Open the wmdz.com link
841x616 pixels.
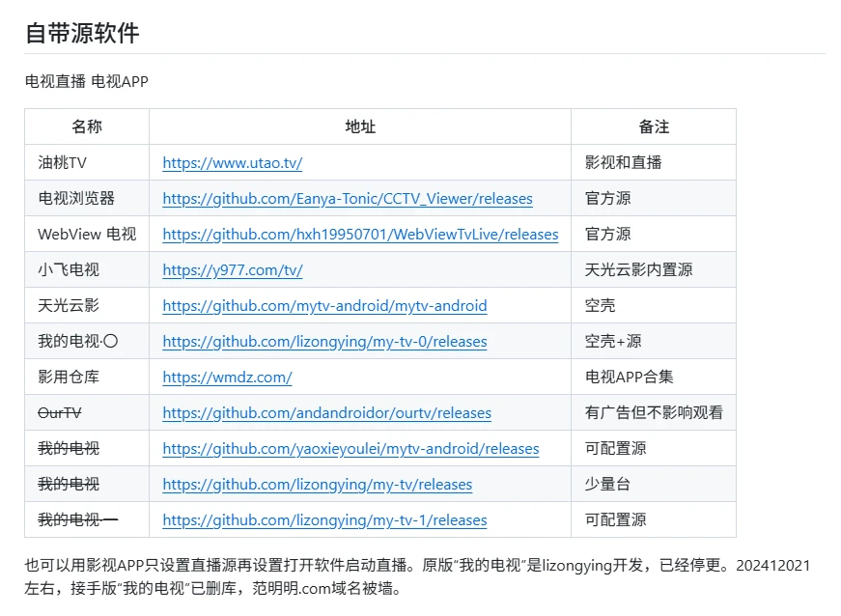tap(227, 378)
